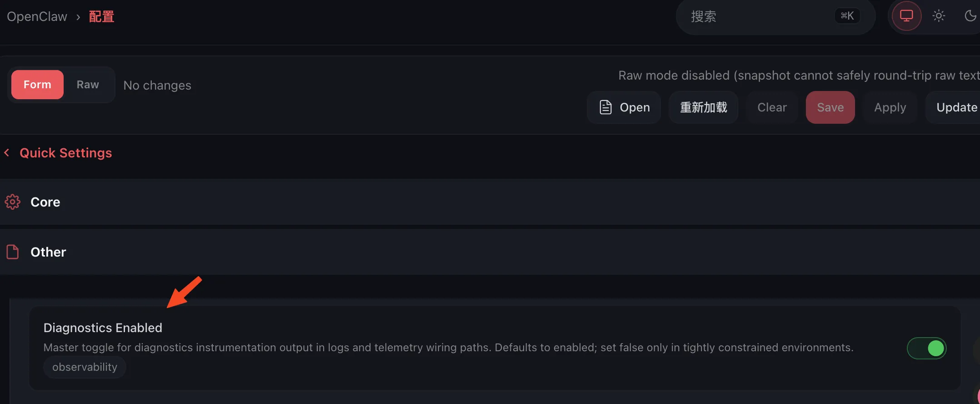Navigate to OpenClaw home breadcrumb
This screenshot has height=404, width=980.
tap(36, 16)
